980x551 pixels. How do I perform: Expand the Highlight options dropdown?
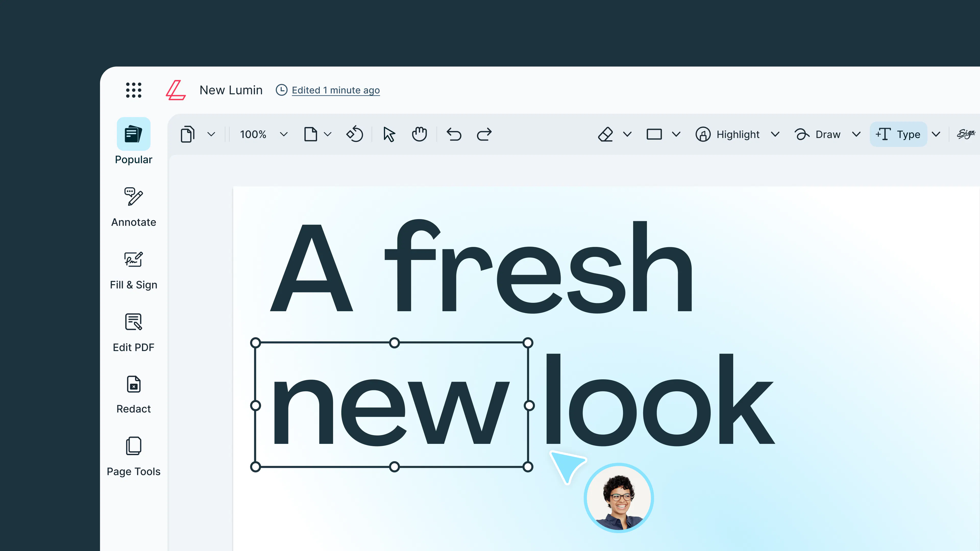(x=775, y=134)
